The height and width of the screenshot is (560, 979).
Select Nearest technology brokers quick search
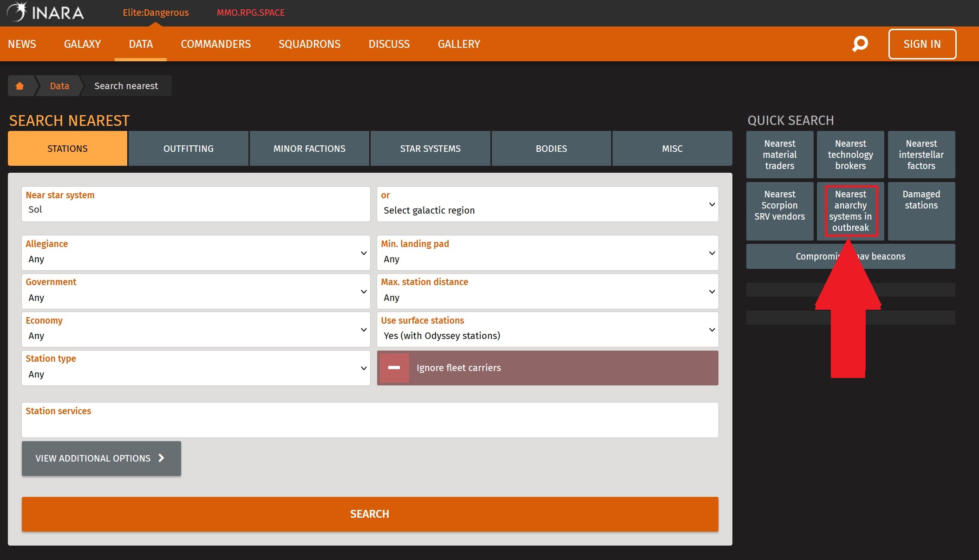point(850,155)
